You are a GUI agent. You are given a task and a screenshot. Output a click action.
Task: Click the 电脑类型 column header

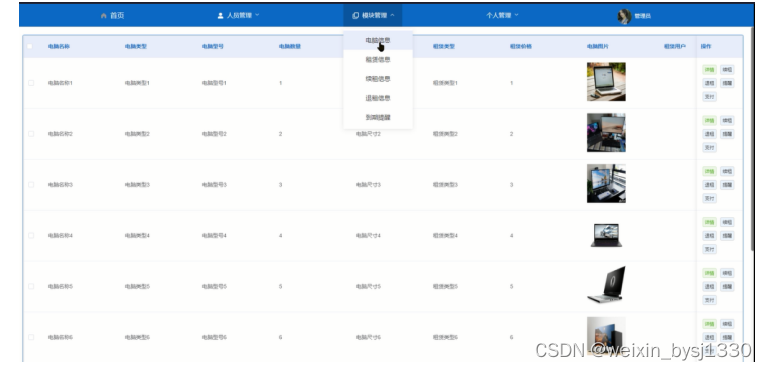click(135, 46)
